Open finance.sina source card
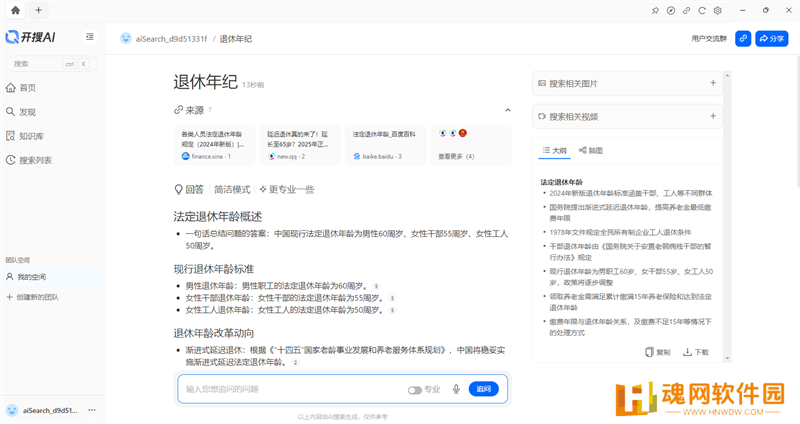Image resolution: width=800 pixels, height=424 pixels. (x=214, y=145)
